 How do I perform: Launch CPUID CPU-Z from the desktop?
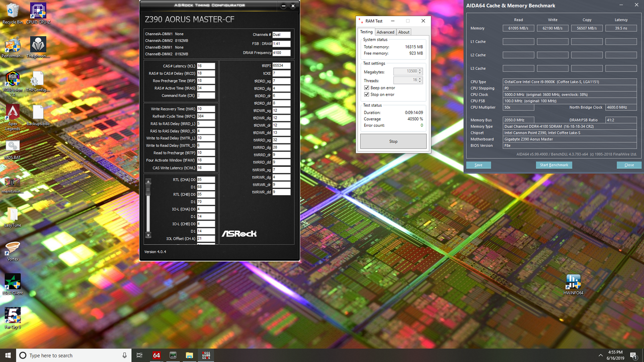(x=38, y=10)
